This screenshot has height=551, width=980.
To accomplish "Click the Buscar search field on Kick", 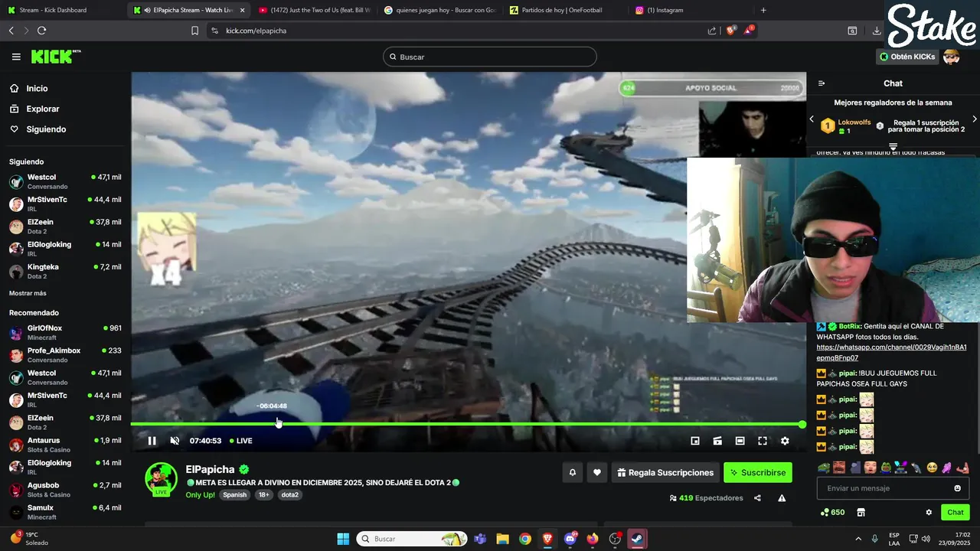I will tap(490, 57).
